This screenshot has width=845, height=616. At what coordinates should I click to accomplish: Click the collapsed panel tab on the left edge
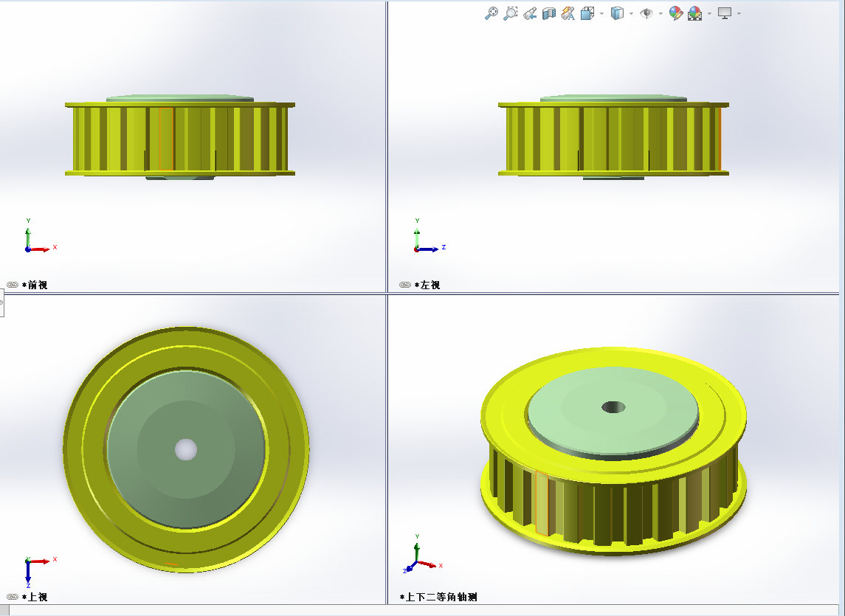[2, 302]
